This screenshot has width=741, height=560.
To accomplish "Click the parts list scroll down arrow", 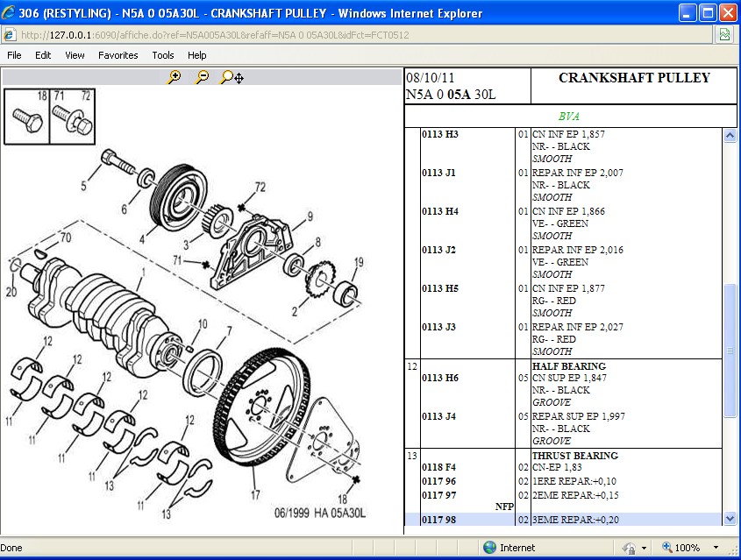I will (730, 519).
